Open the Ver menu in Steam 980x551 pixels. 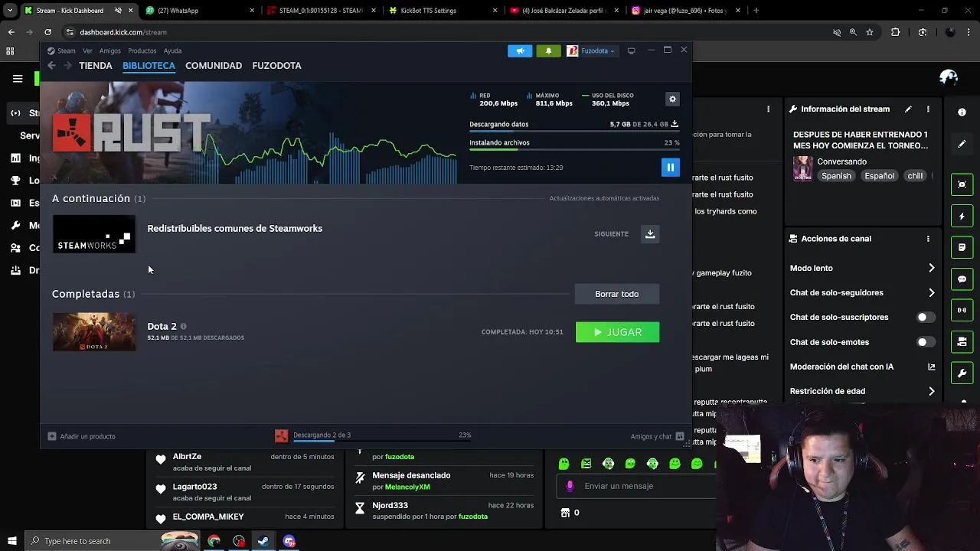click(87, 51)
